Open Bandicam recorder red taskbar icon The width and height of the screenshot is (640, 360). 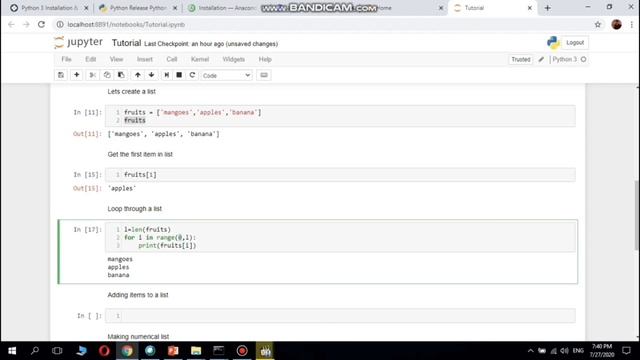[242, 351]
